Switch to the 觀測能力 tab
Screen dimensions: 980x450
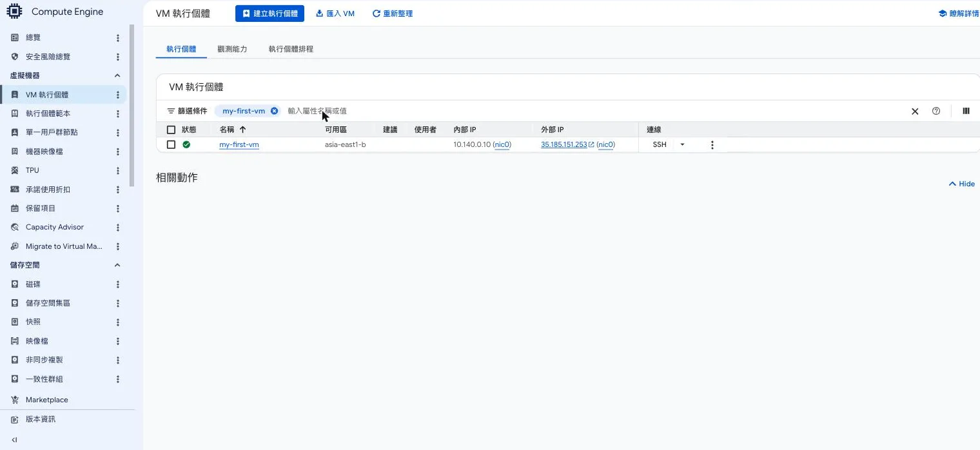(232, 49)
